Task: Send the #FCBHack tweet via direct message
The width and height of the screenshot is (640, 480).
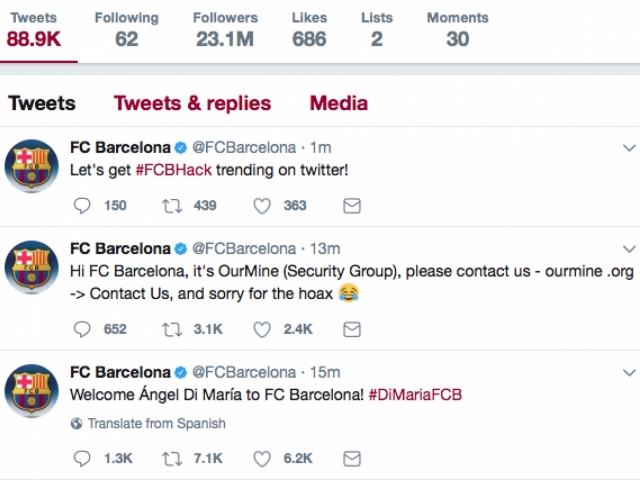Action: [351, 205]
